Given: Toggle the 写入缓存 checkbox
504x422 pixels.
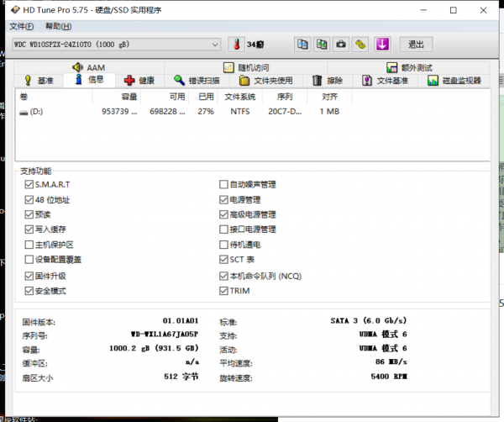Looking at the screenshot, I should [29, 229].
